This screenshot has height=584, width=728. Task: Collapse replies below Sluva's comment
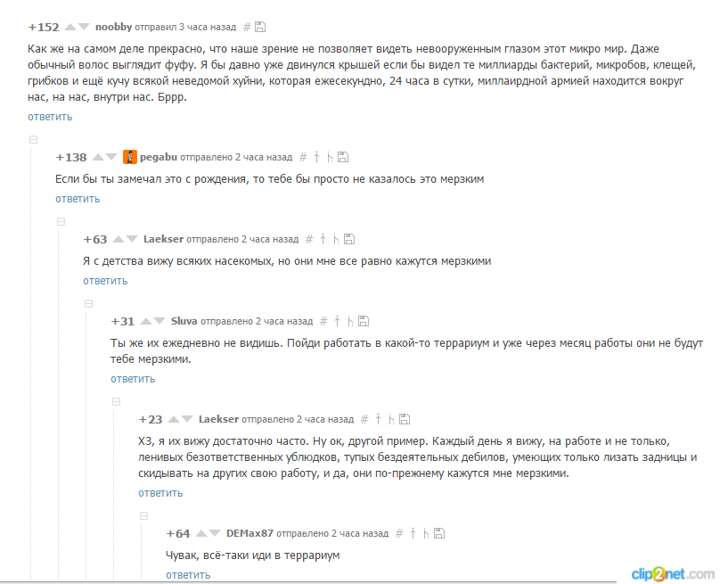(x=116, y=401)
